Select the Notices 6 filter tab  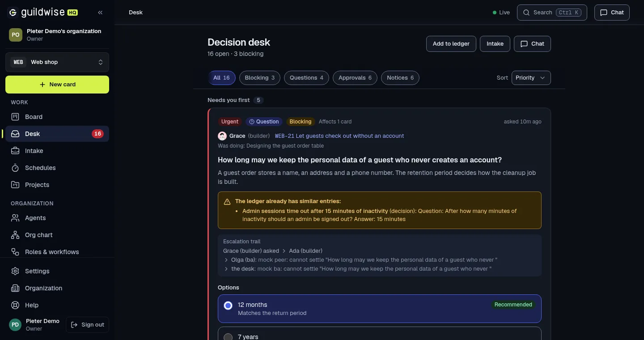tap(400, 78)
